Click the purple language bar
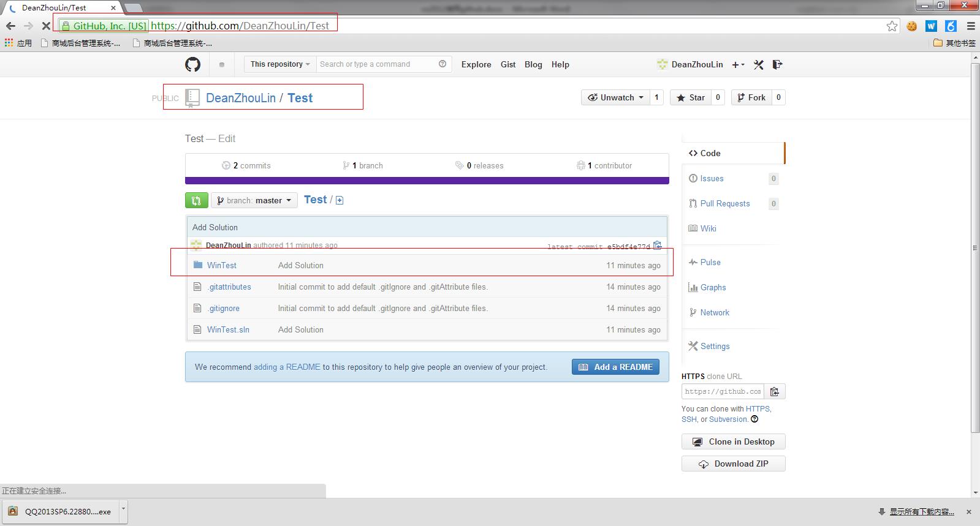 click(427, 181)
